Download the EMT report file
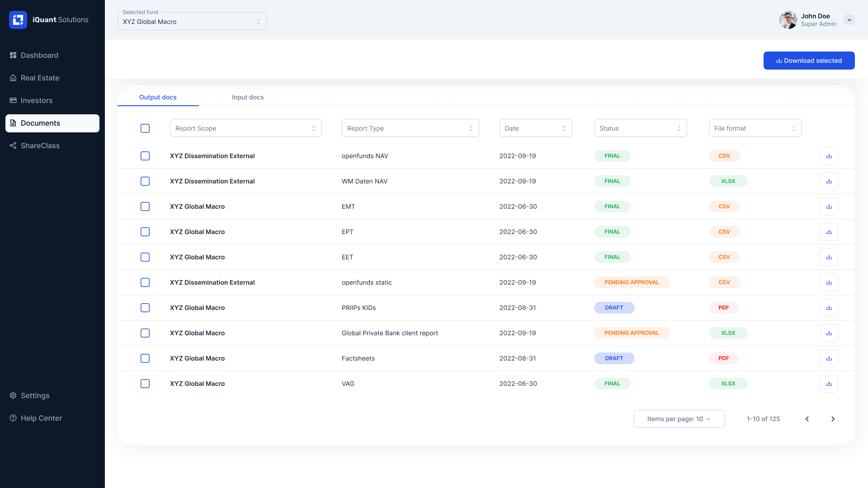Image resolution: width=868 pixels, height=488 pixels. [829, 206]
